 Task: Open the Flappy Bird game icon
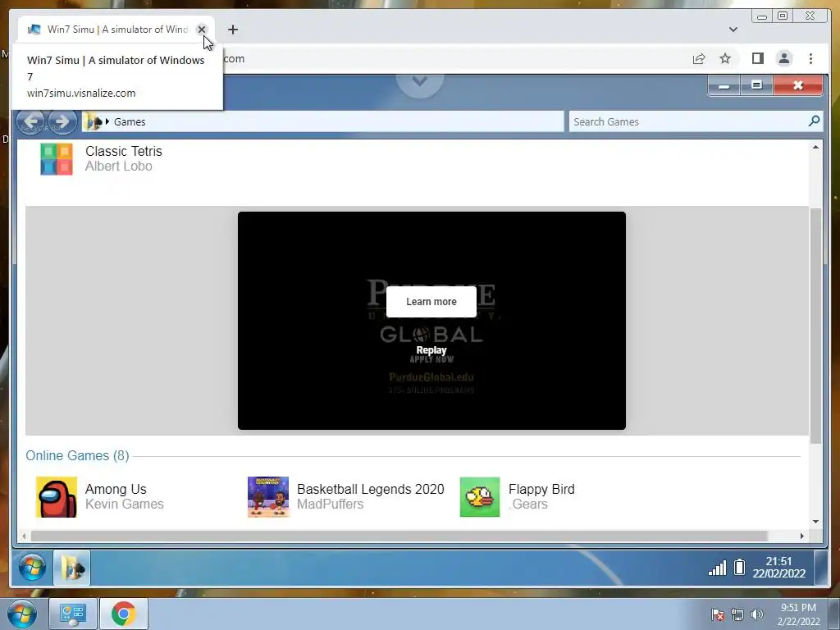[480, 497]
